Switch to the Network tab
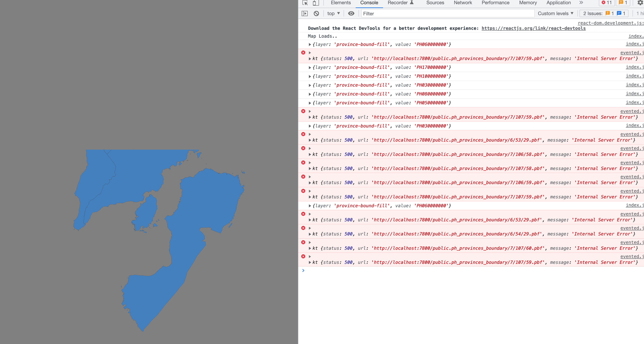Screen dimensions: 644x344 pos(463,3)
